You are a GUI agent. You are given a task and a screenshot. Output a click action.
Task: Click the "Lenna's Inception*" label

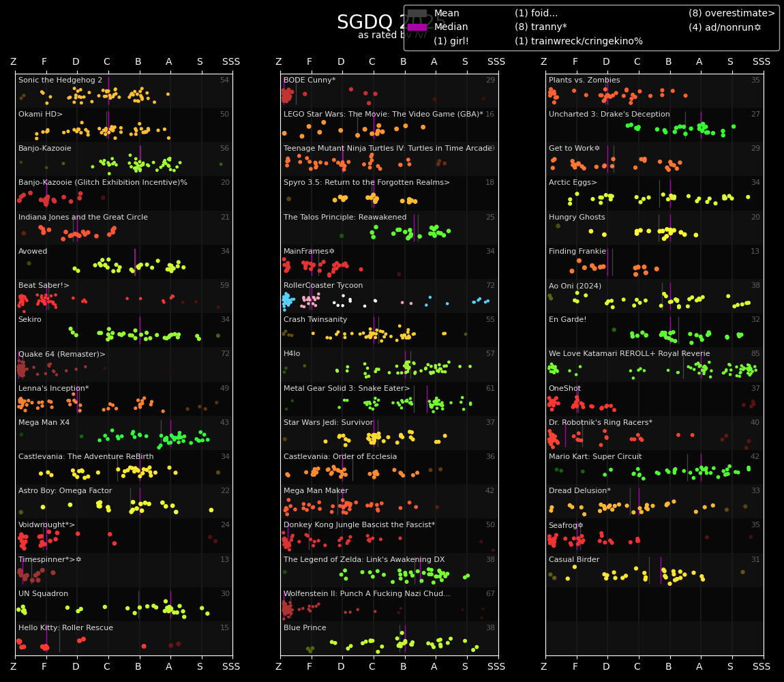pos(53,388)
